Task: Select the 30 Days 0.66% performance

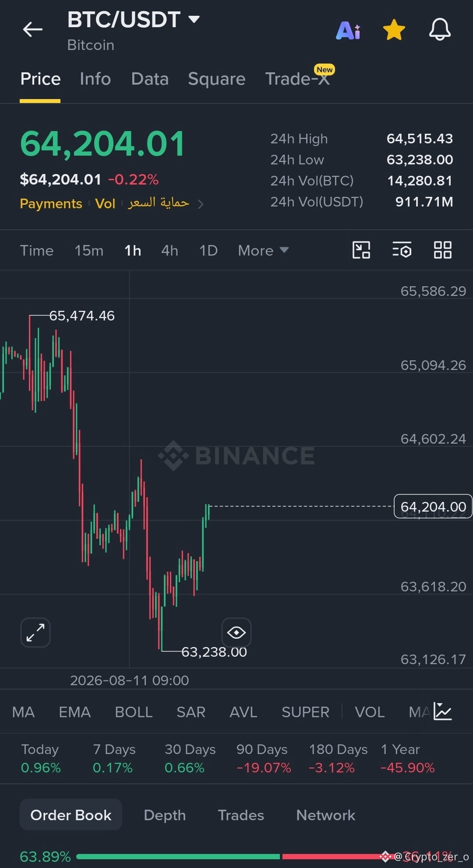Action: pyautogui.click(x=190, y=758)
